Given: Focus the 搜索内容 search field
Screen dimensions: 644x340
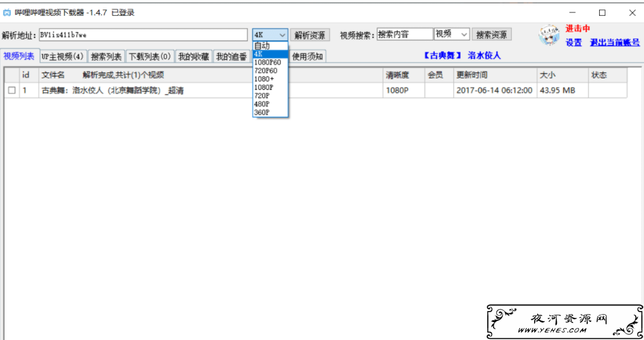Looking at the screenshot, I should click(405, 35).
